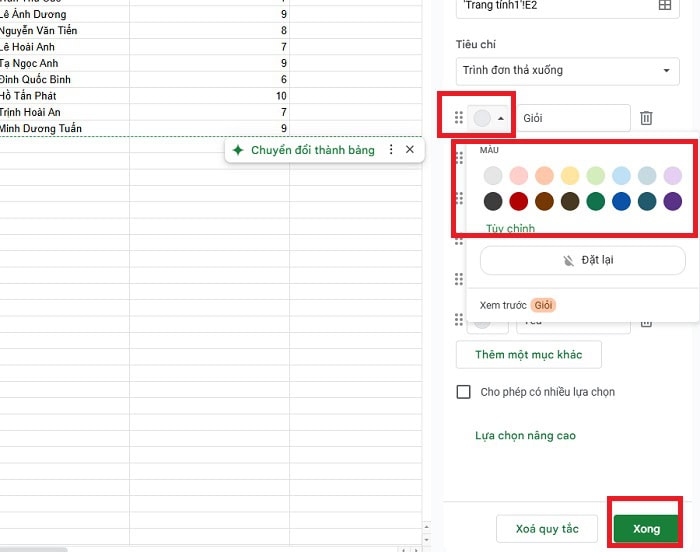Enable 'Cho phép có nhiều lựa chọn' checkbox
The image size is (700, 552).
[463, 392]
